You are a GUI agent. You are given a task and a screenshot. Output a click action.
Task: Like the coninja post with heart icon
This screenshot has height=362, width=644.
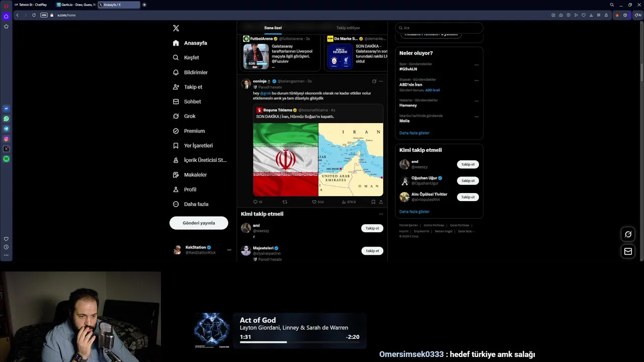pyautogui.click(x=314, y=202)
